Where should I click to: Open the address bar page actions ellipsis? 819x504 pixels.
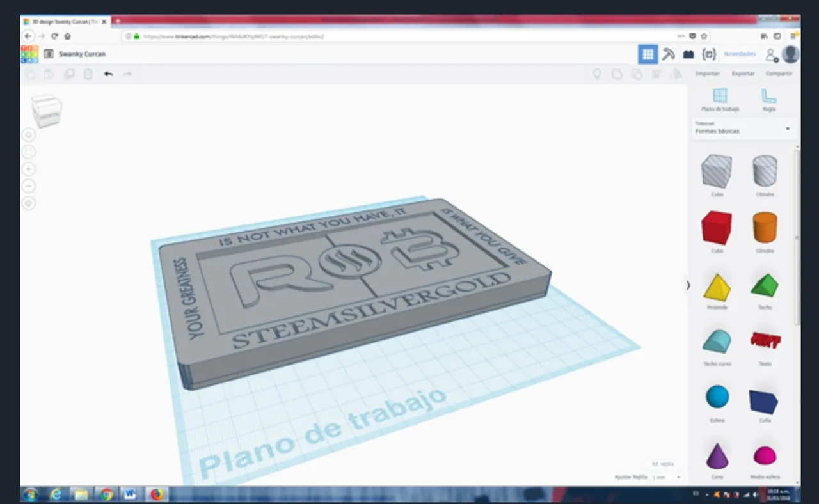click(681, 36)
